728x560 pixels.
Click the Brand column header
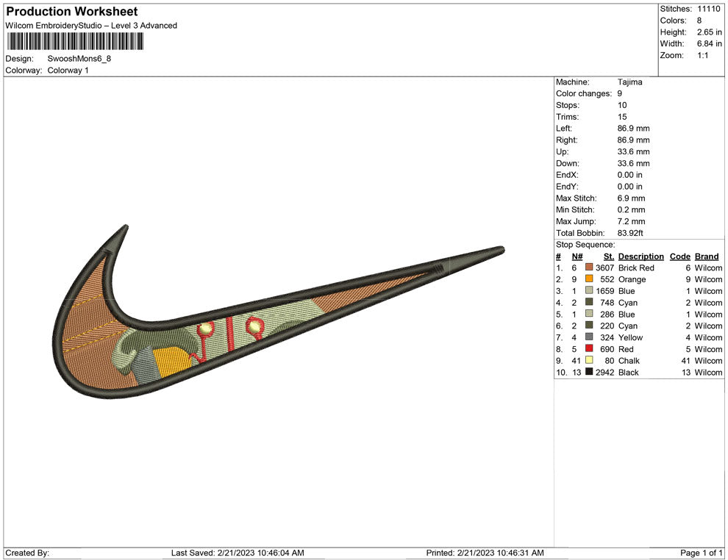click(707, 256)
